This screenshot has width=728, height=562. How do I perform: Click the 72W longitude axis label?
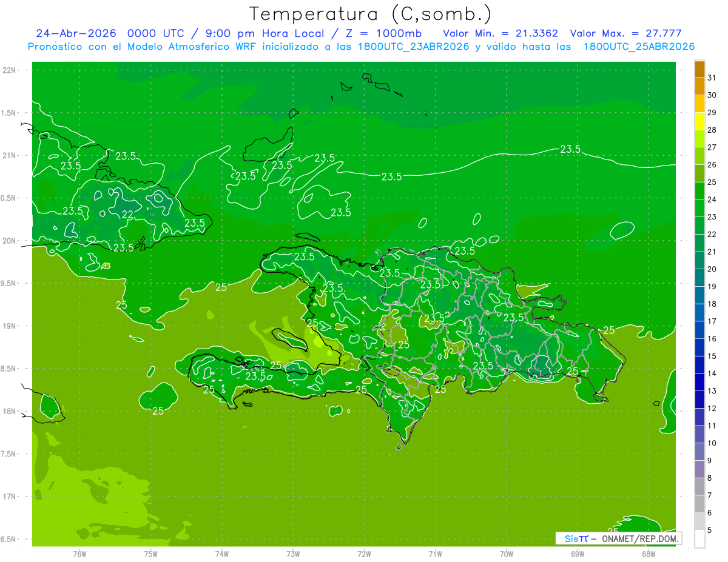click(x=364, y=554)
